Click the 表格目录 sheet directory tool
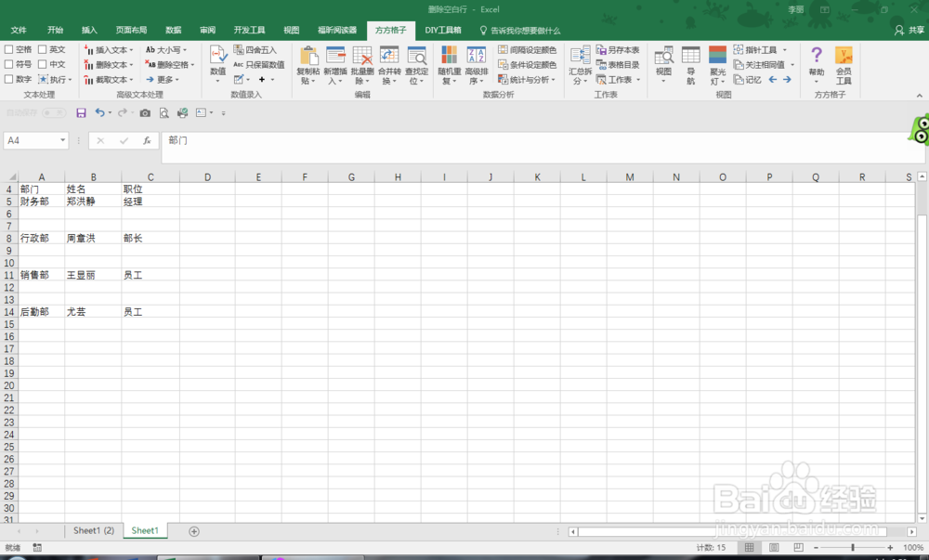929x560 pixels. 618,64
